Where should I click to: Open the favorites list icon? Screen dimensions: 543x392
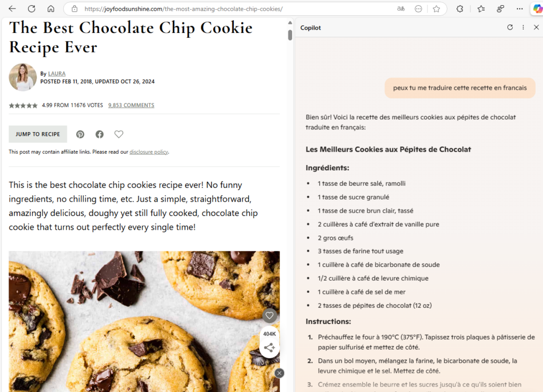tap(481, 8)
